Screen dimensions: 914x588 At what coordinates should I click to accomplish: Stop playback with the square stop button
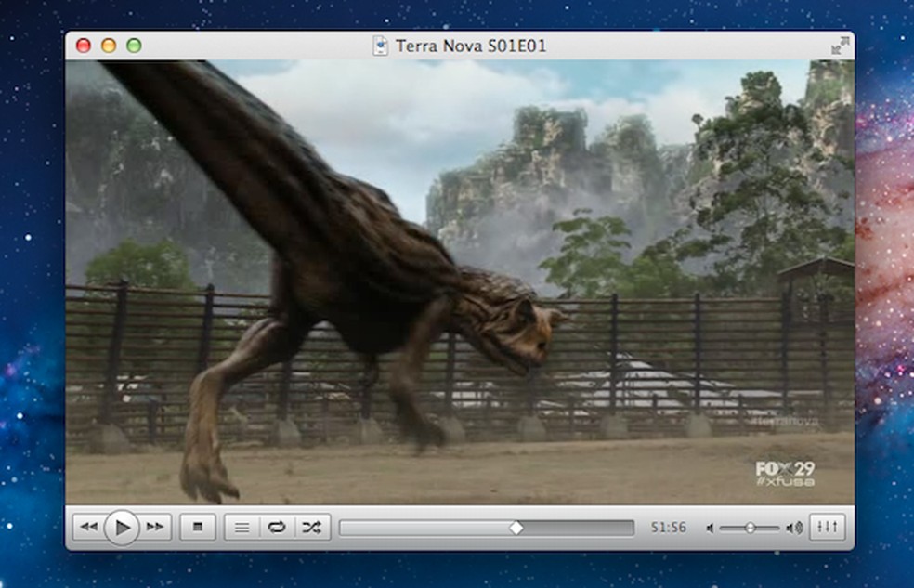pos(197,528)
